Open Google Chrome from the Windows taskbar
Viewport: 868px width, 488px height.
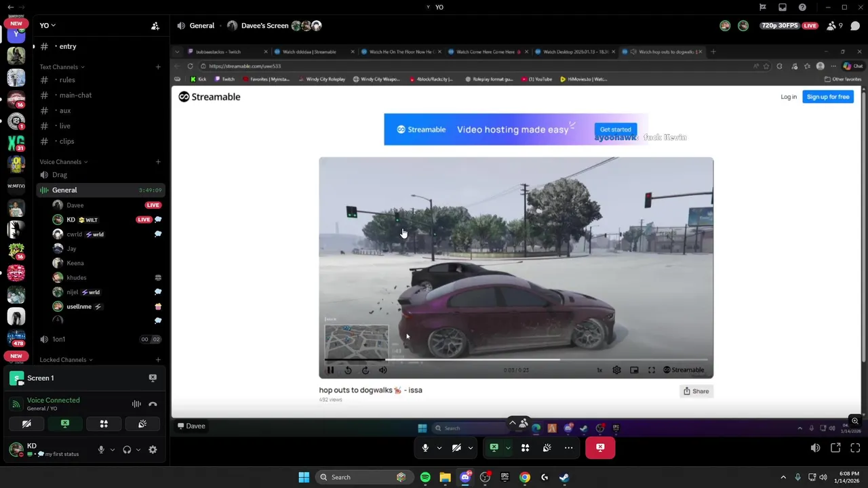tap(525, 477)
